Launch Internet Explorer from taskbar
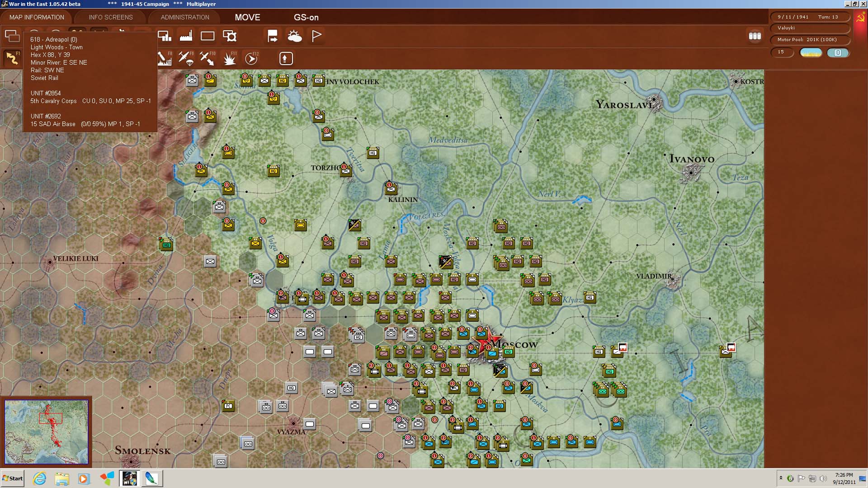868x488 pixels. 40,479
